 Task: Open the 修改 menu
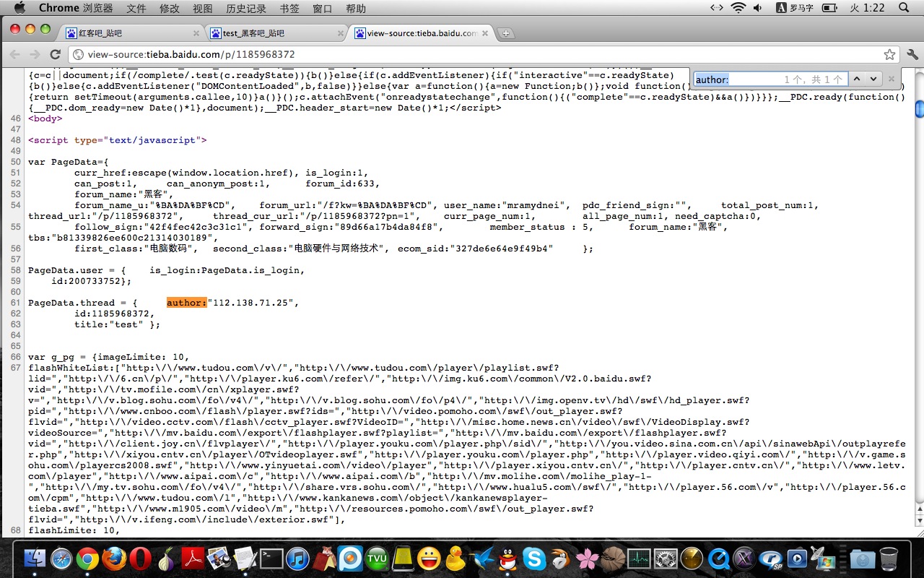(170, 8)
